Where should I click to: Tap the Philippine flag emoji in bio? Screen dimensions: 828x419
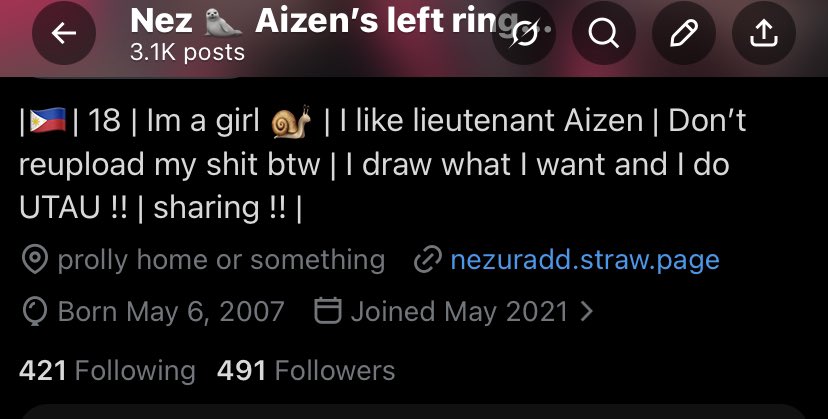48,120
